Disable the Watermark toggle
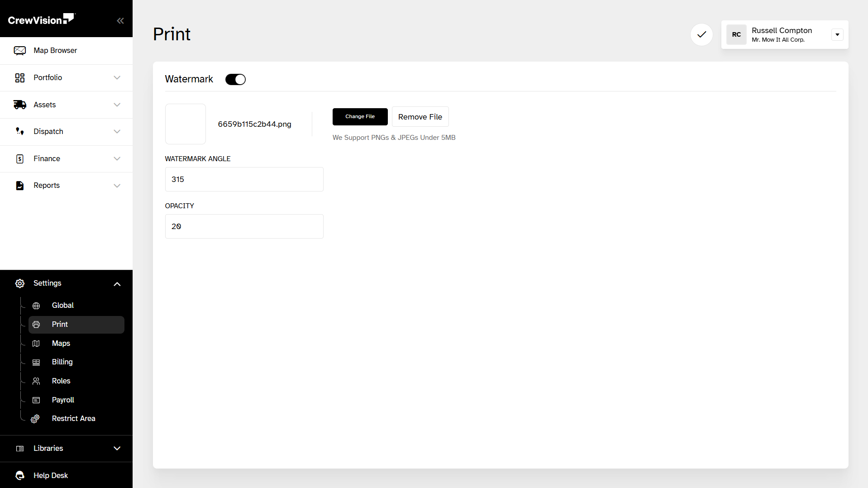This screenshot has width=868, height=488. 235,79
